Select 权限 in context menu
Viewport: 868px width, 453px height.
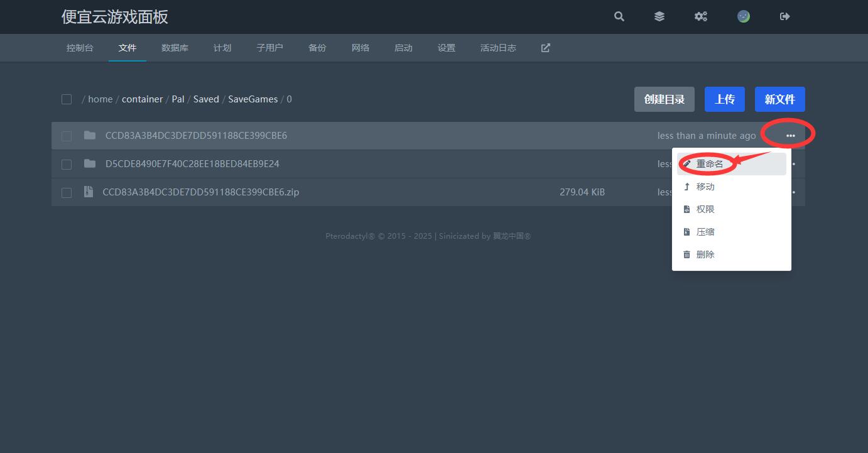(732, 209)
